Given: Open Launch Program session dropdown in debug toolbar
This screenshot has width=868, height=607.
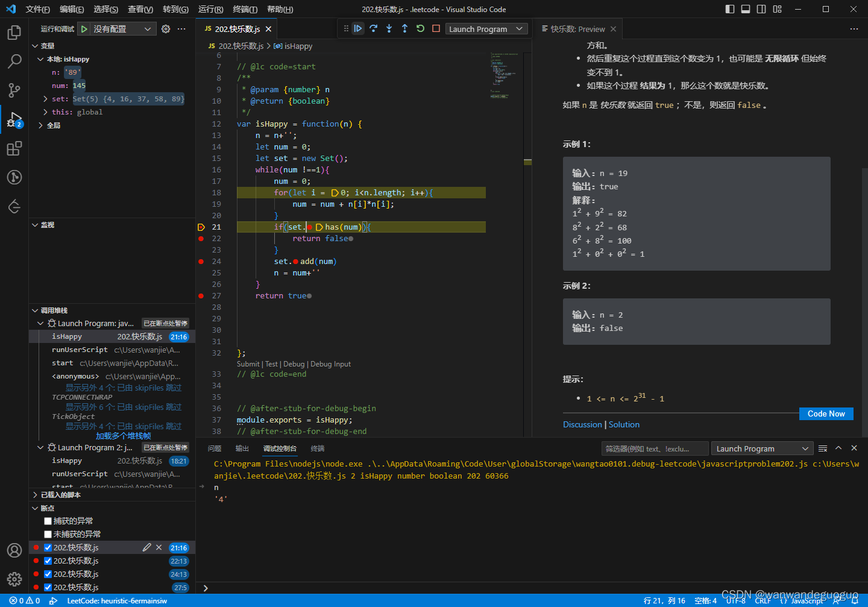Looking at the screenshot, I should (486, 29).
